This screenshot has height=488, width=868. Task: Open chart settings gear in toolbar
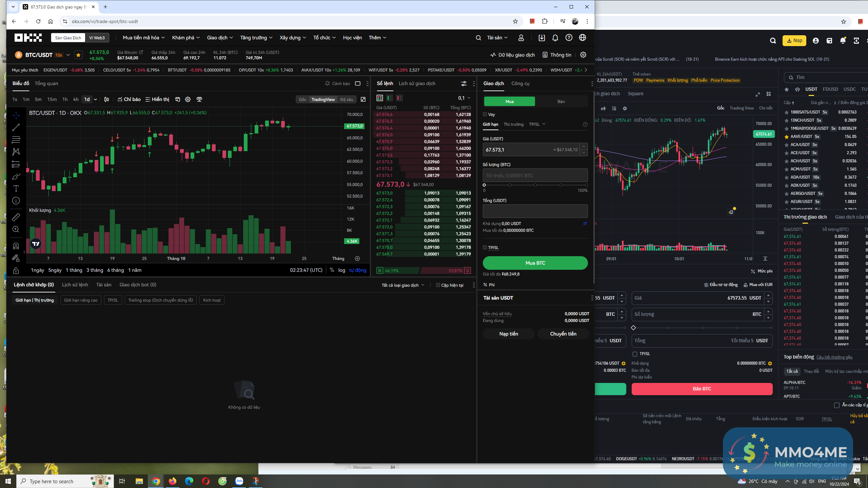(188, 99)
